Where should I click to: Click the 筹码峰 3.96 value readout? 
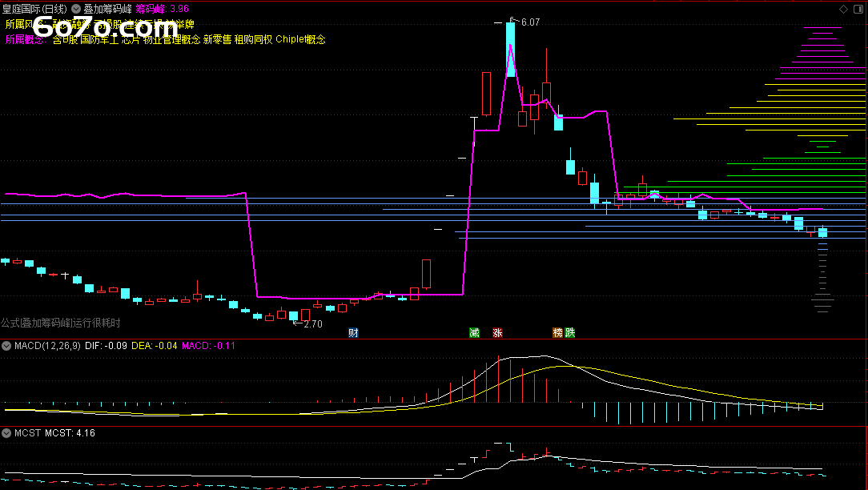(163, 9)
